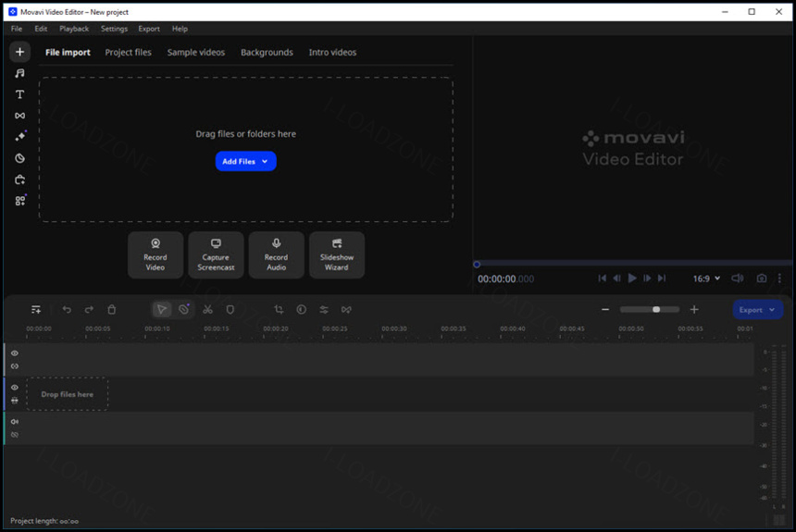Click Capture Screencast button

pos(216,254)
